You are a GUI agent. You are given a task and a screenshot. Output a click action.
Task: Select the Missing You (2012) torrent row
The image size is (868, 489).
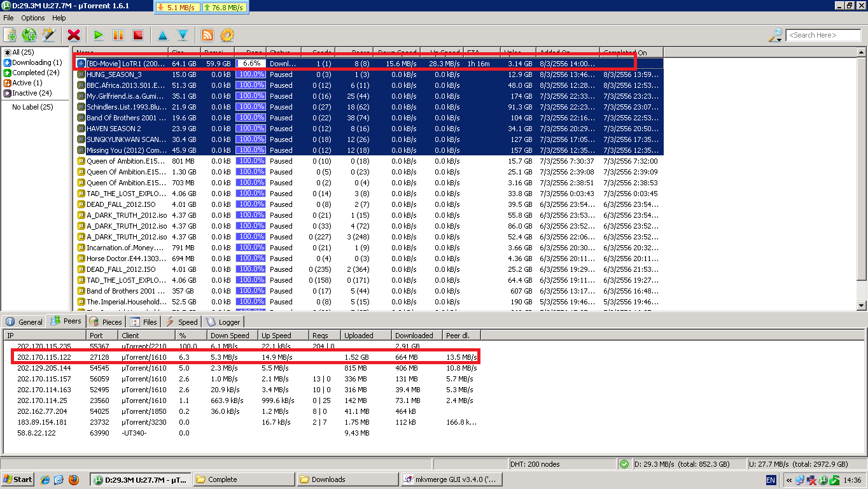tap(368, 150)
